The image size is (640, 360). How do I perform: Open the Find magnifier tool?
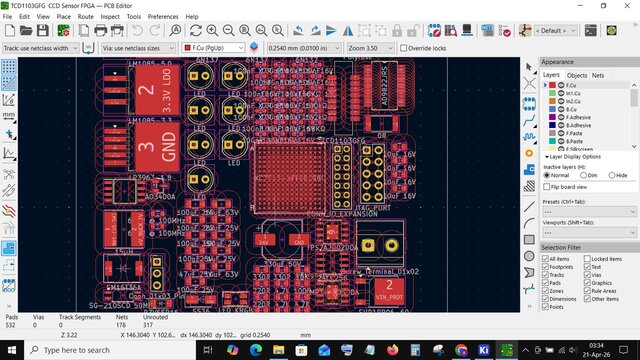point(176,31)
